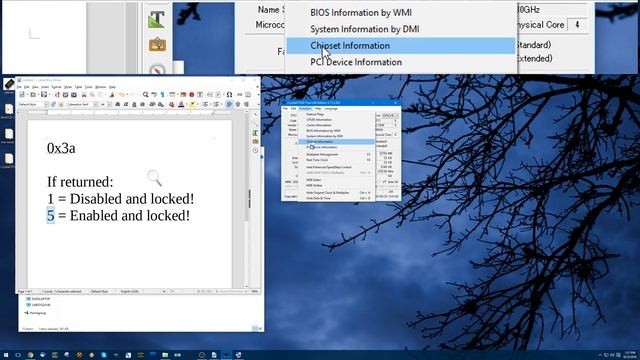Insert special character with Omega icon
Image resolution: width=640 pixels, height=360 pixels.
tap(229, 94)
